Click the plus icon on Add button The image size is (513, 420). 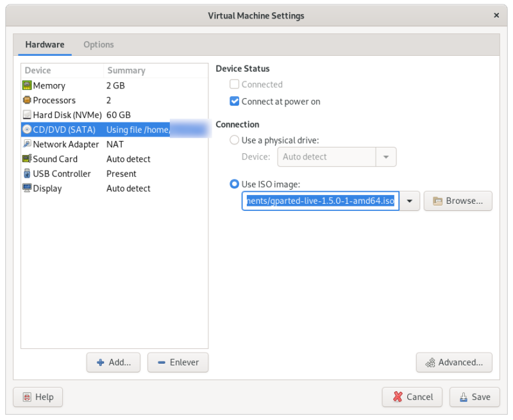[101, 362]
